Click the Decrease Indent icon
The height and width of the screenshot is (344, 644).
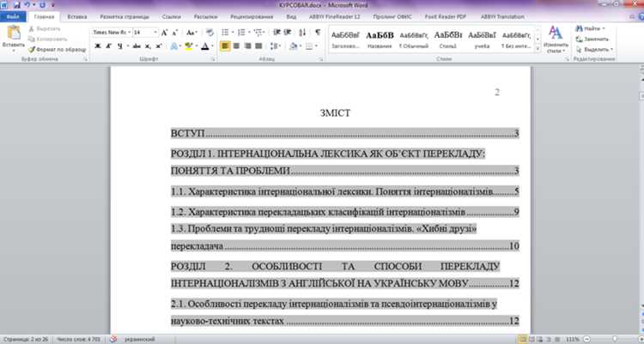click(x=276, y=33)
